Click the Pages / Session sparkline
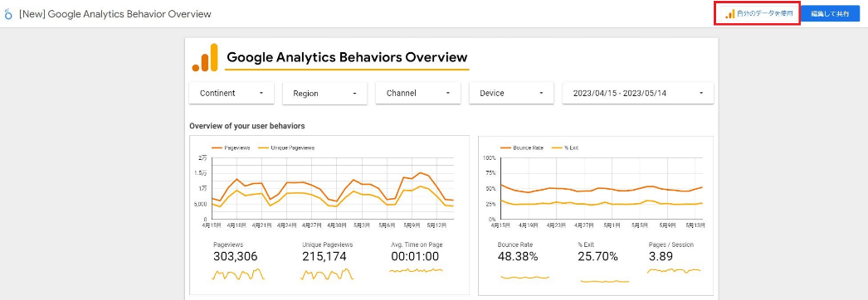 [674, 271]
